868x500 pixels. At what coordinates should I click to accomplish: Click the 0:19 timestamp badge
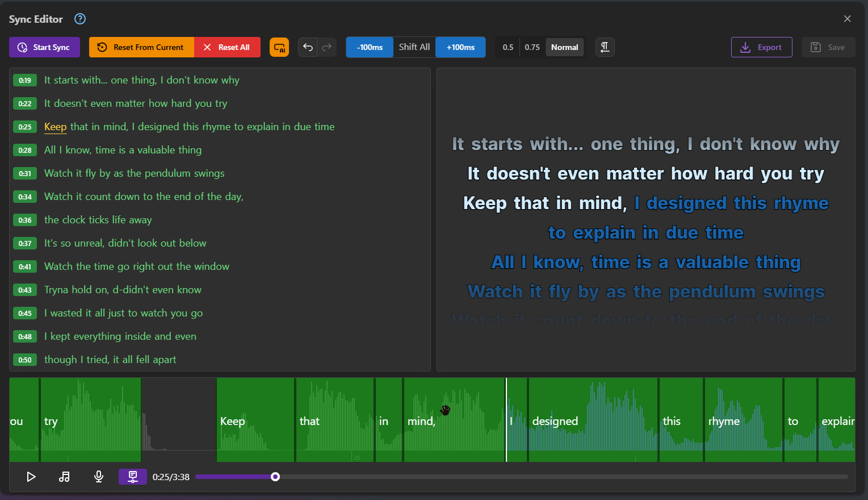(x=25, y=80)
